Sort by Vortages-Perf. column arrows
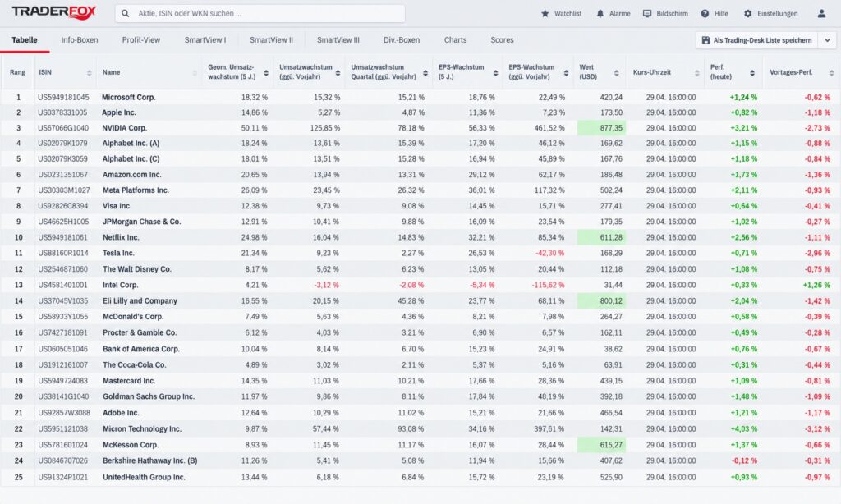 [x=831, y=72]
